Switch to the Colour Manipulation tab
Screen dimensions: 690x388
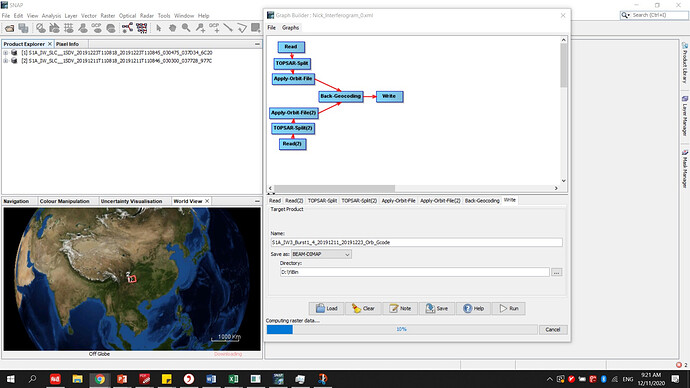click(x=65, y=201)
